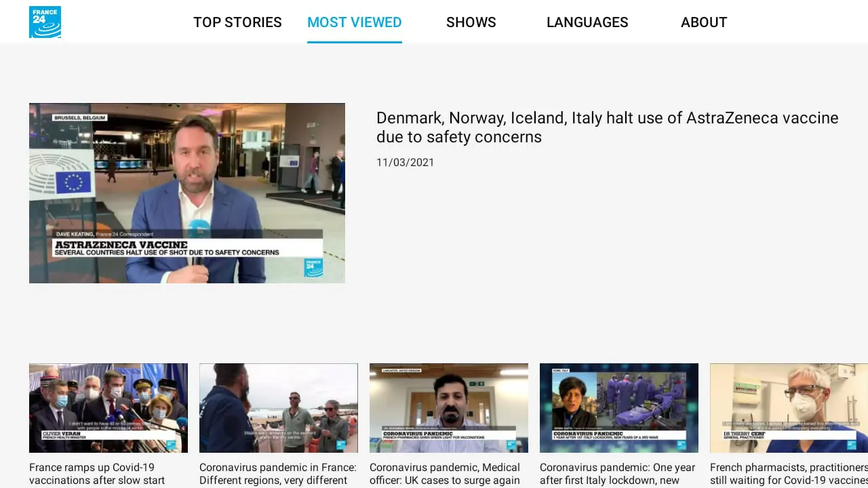The width and height of the screenshot is (868, 488).
Task: Switch to the MOST VIEWED tab
Action: 354,22
